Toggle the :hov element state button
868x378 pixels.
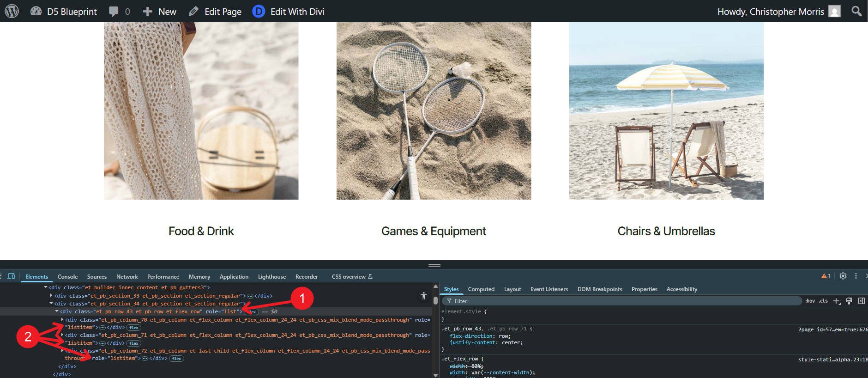pos(810,301)
